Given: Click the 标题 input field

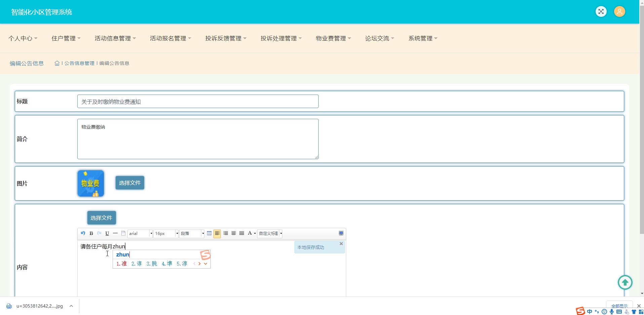Looking at the screenshot, I should click(198, 101).
